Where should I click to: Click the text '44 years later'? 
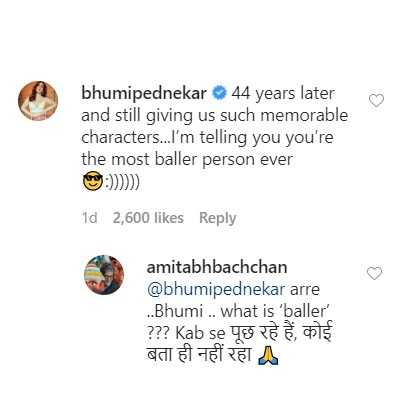283,94
